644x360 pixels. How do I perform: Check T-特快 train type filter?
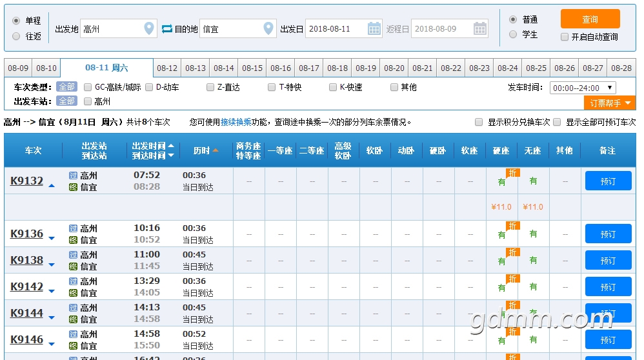[272, 87]
